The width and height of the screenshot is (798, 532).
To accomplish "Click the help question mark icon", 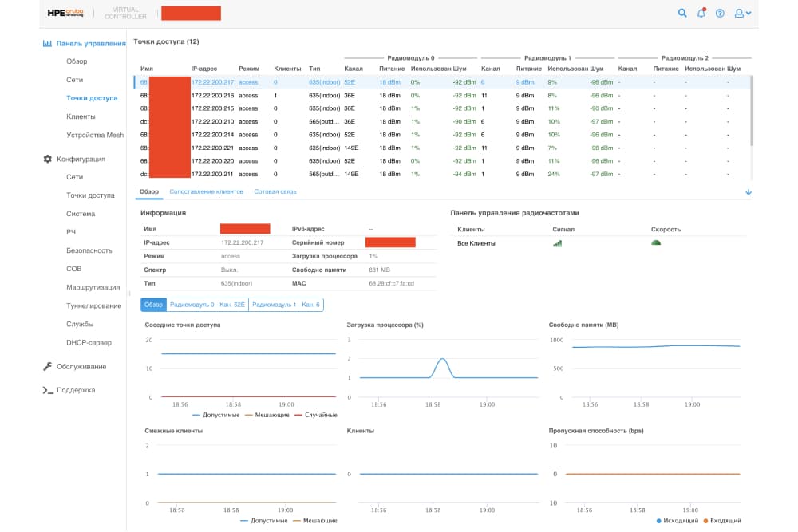I will pos(720,14).
